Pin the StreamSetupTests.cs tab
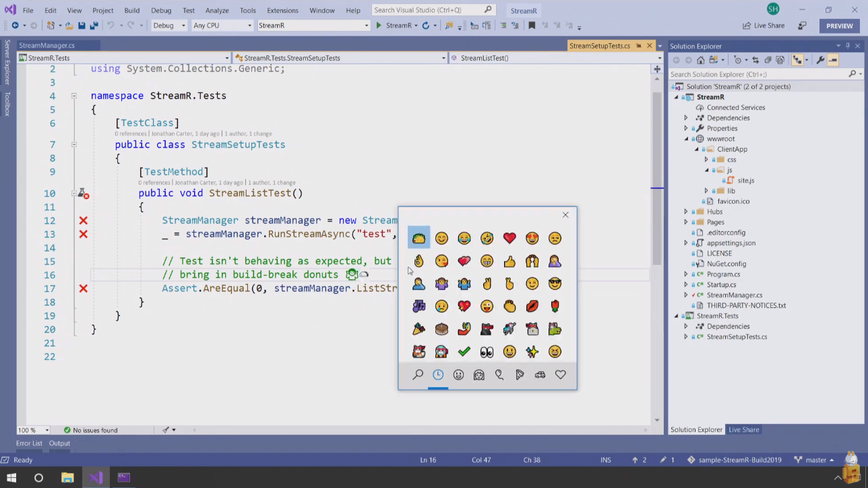Image resolution: width=868 pixels, height=488 pixels. [x=638, y=46]
